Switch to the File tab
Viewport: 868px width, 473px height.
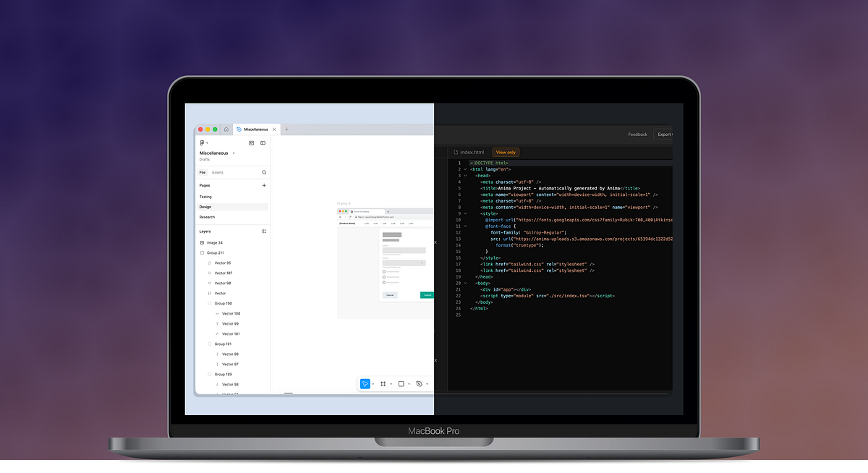coord(203,173)
